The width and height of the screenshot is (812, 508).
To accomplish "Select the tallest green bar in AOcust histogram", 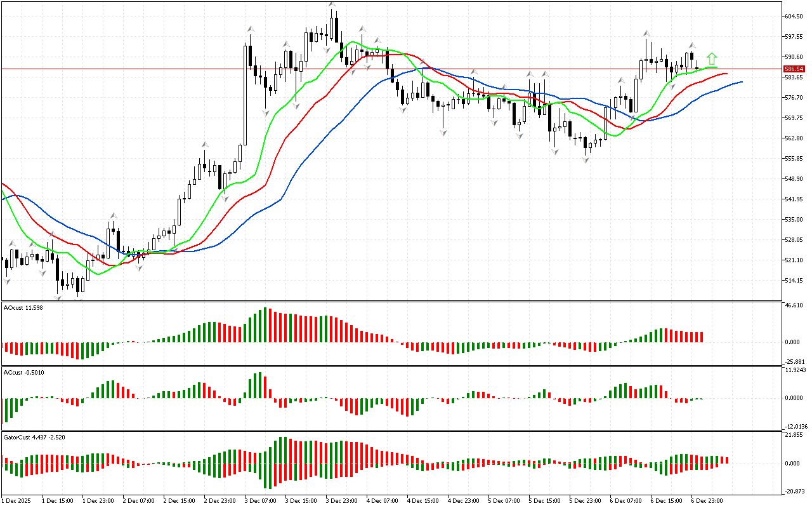I will pyautogui.click(x=265, y=325).
